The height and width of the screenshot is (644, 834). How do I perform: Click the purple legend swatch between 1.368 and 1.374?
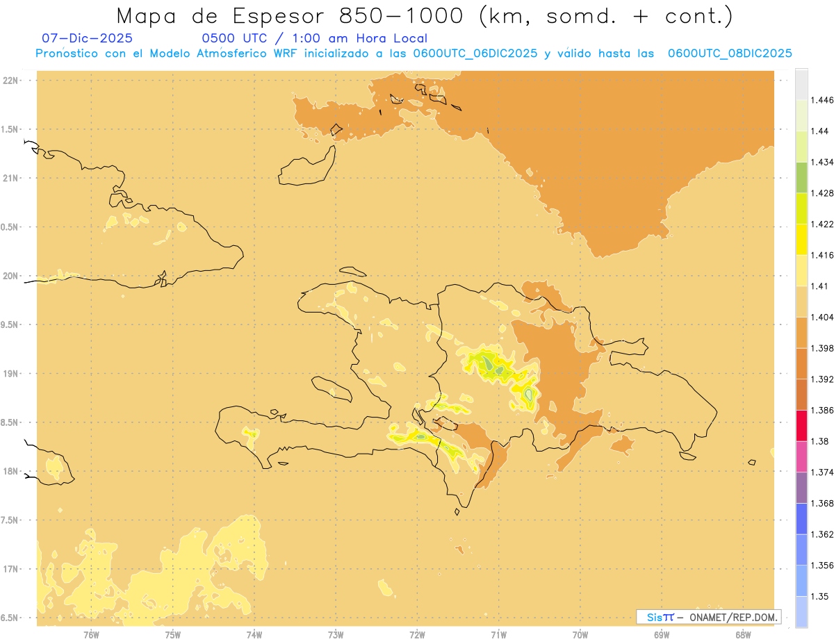[801, 488]
